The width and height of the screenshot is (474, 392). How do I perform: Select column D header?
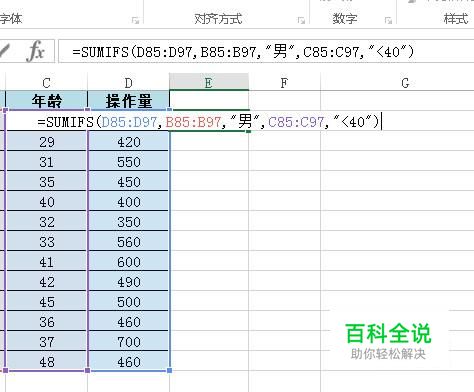pyautogui.click(x=128, y=83)
